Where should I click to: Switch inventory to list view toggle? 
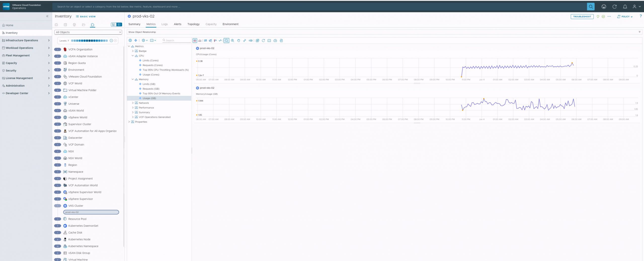119,25
